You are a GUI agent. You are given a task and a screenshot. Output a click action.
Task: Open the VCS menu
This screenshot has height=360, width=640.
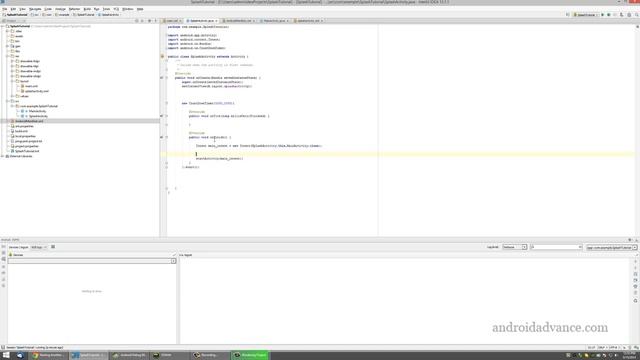coord(116,9)
